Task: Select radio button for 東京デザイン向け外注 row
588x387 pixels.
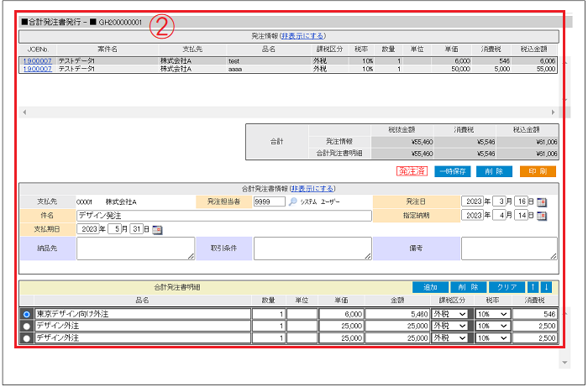Action: pyautogui.click(x=27, y=314)
